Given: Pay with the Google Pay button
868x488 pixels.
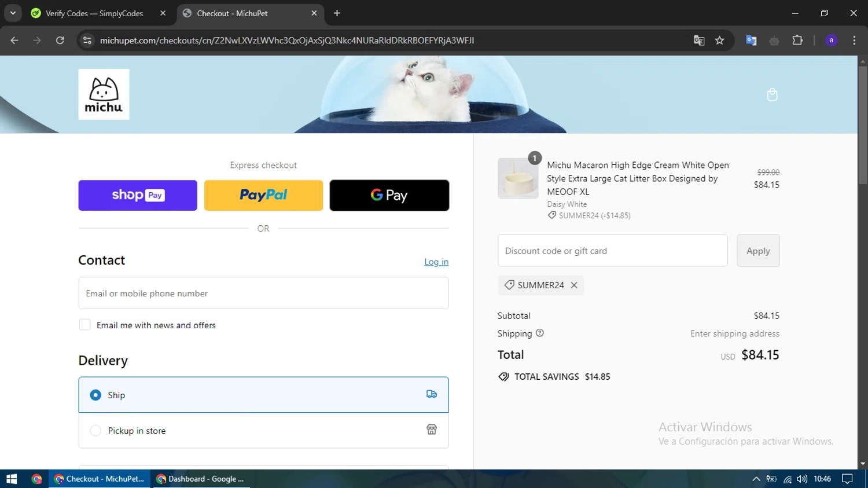Looking at the screenshot, I should [389, 195].
